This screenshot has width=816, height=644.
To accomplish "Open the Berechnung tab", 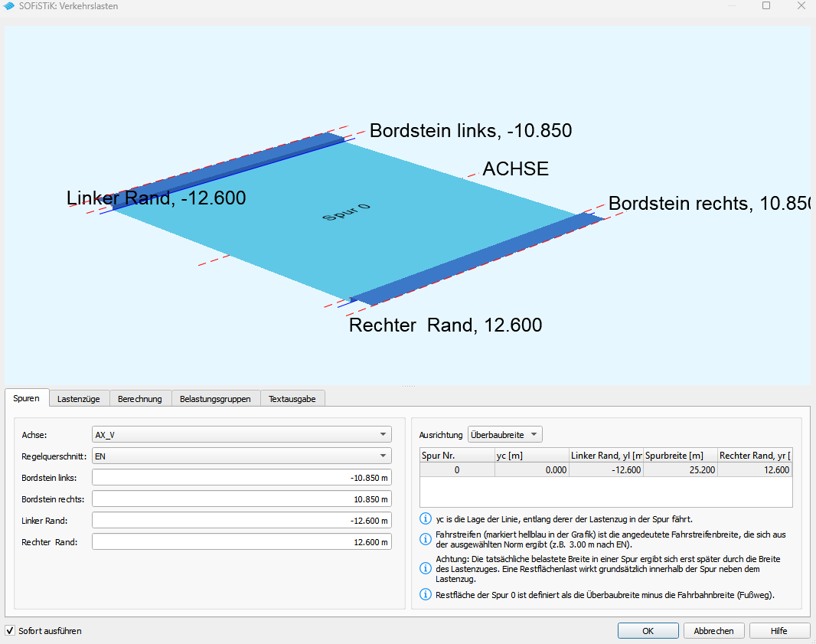I will pyautogui.click(x=139, y=399).
